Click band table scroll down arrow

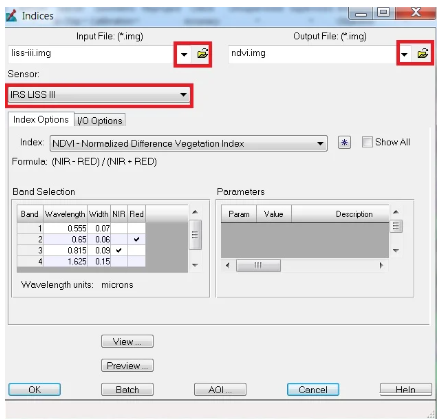[195, 265]
